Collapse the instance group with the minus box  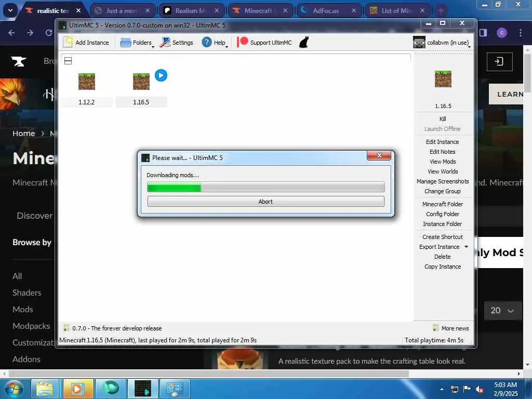point(68,61)
